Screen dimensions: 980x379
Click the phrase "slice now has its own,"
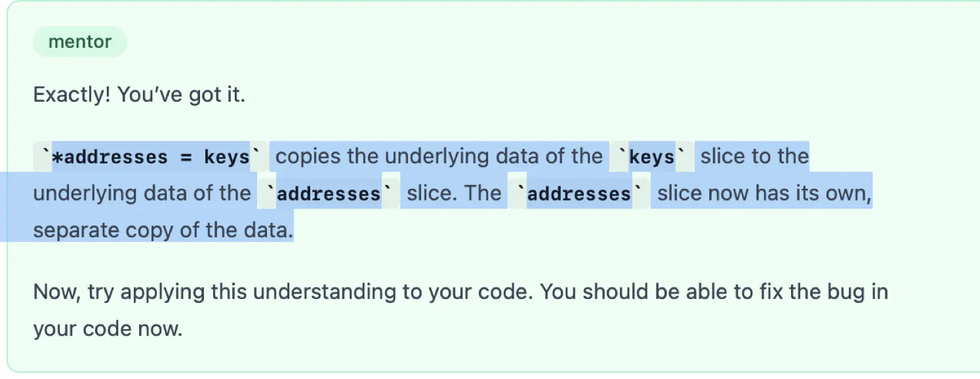pyautogui.click(x=765, y=193)
